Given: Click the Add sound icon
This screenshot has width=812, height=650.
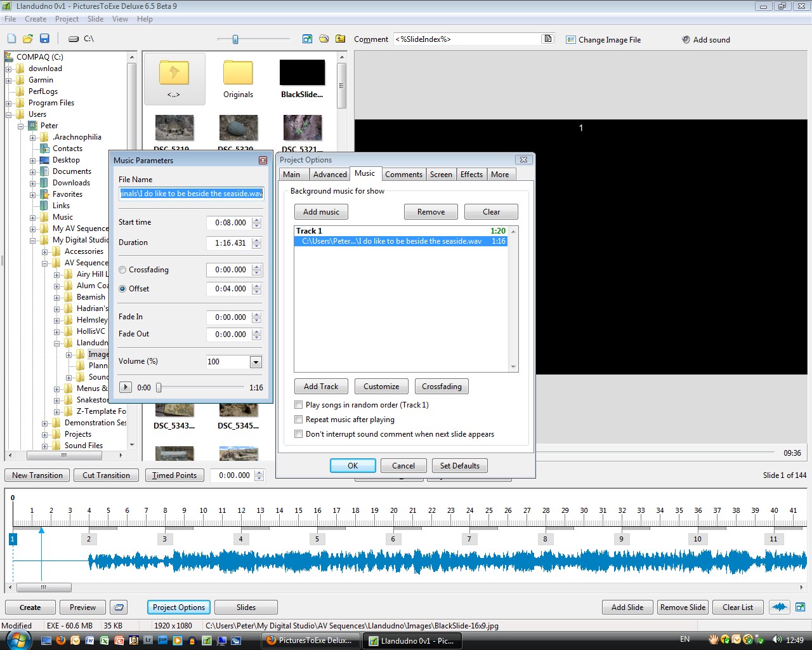Looking at the screenshot, I should point(686,39).
